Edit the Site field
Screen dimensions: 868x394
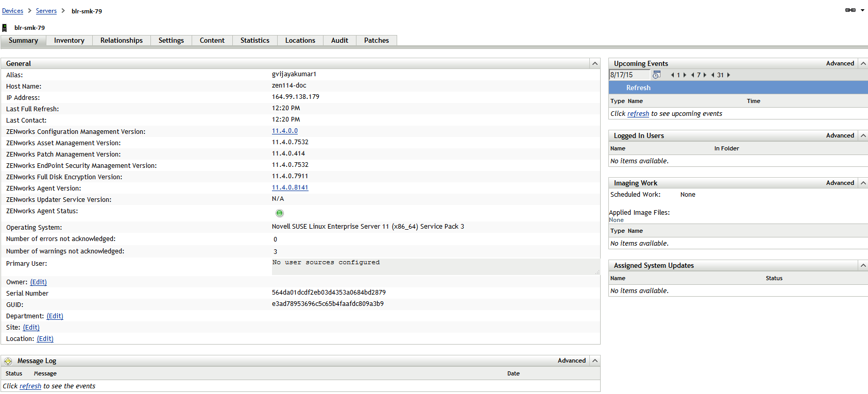click(31, 328)
